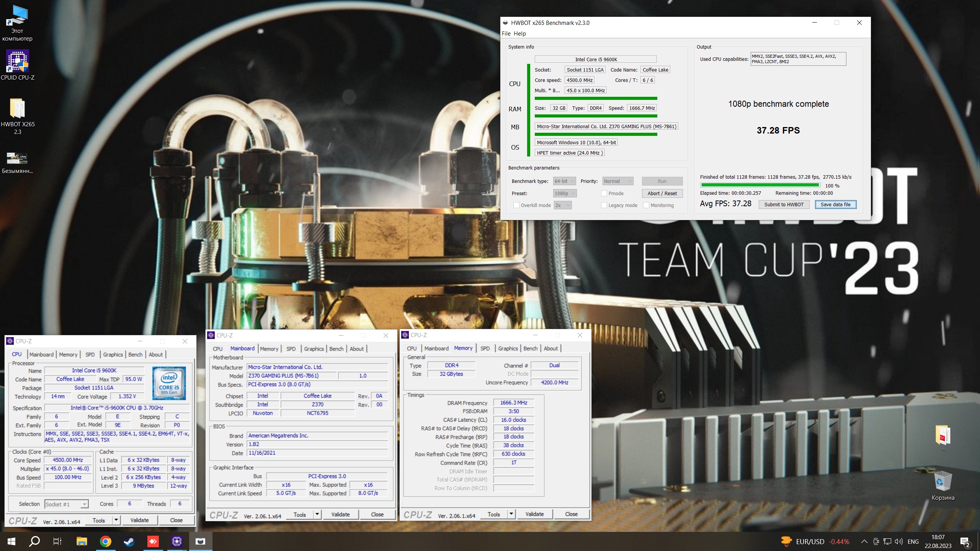980x551 pixels.
Task: Expand Tools arrow in the Memory CPU-Z window
Action: (511, 514)
